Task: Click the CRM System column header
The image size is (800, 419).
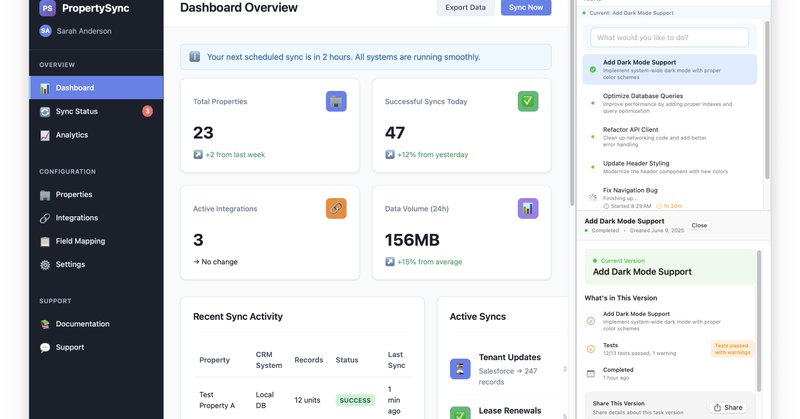Action: 268,360
